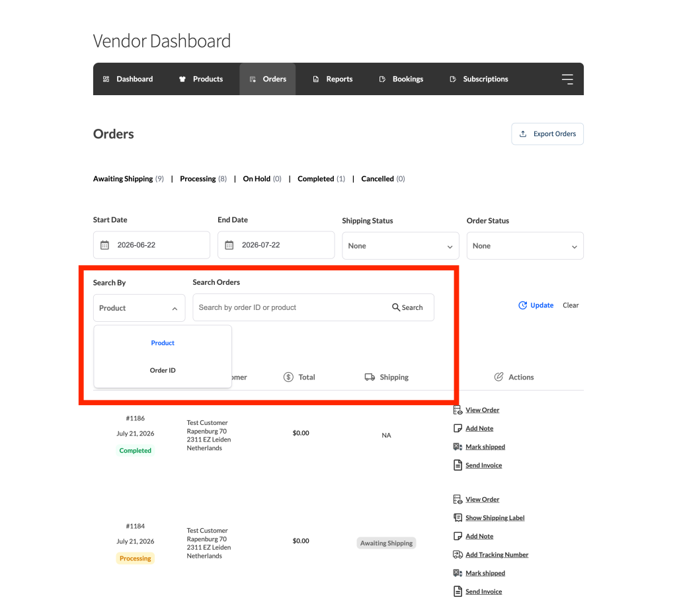Click Add Tracking Number truck icon
677x616 pixels.
pyautogui.click(x=458, y=555)
